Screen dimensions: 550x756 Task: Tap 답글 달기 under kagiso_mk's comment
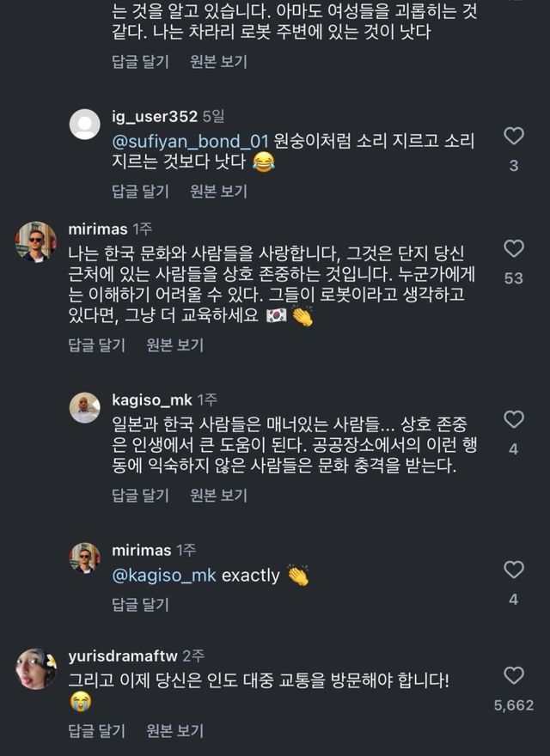(x=141, y=496)
